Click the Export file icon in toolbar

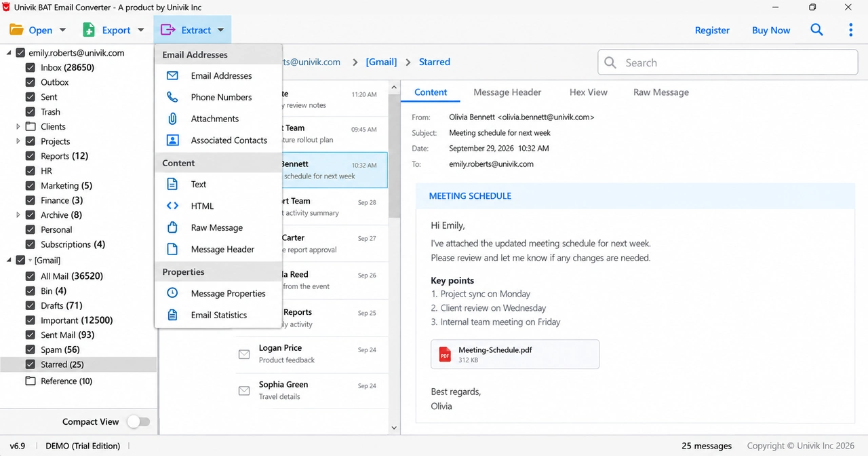tap(89, 30)
